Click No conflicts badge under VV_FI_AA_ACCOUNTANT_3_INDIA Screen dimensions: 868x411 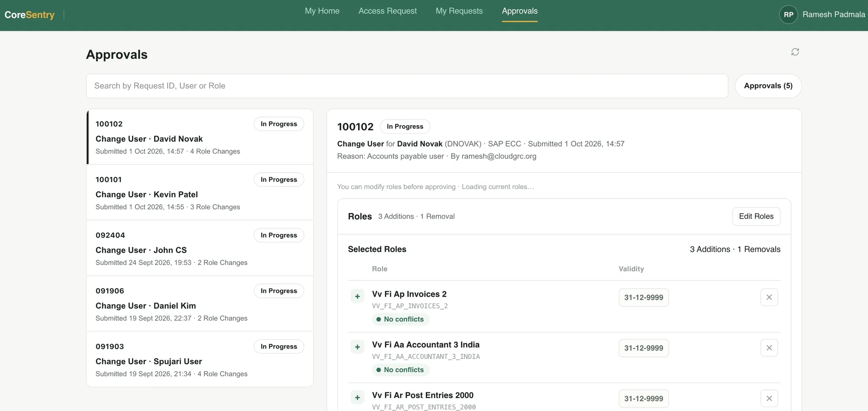400,370
